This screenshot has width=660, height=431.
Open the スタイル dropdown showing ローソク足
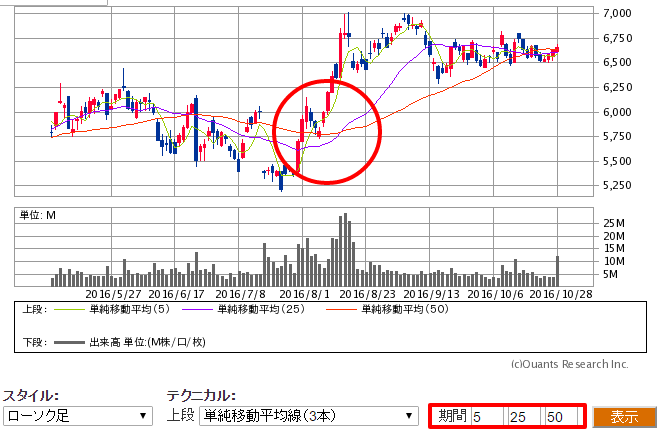click(x=76, y=415)
